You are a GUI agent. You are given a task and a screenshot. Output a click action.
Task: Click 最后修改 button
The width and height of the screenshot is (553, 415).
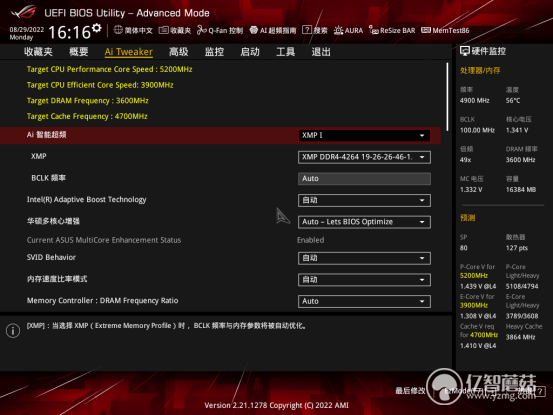coord(410,391)
